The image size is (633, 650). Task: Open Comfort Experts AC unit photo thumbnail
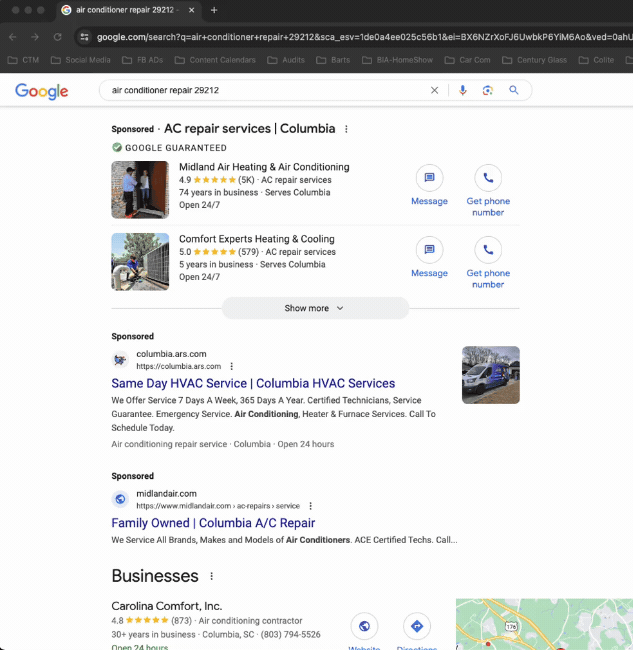pyautogui.click(x=140, y=262)
